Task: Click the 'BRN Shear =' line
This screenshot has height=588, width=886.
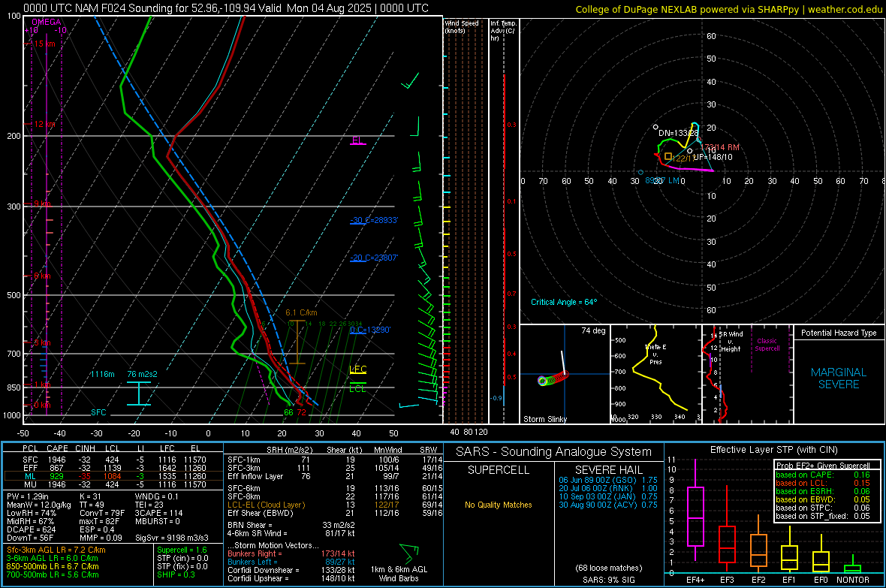Action: pyautogui.click(x=291, y=525)
